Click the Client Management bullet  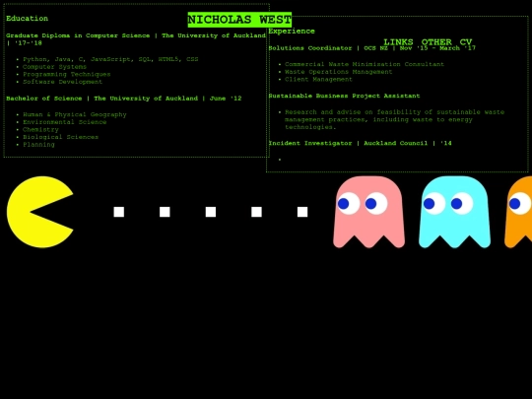coord(318,79)
